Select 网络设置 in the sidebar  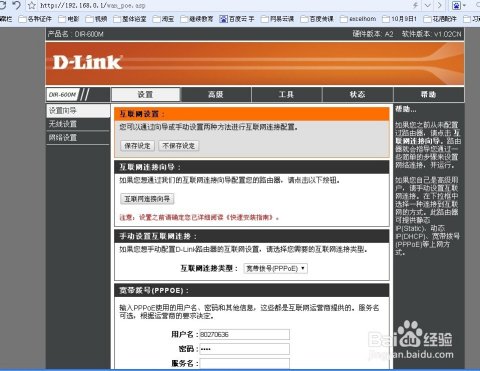click(x=78, y=137)
